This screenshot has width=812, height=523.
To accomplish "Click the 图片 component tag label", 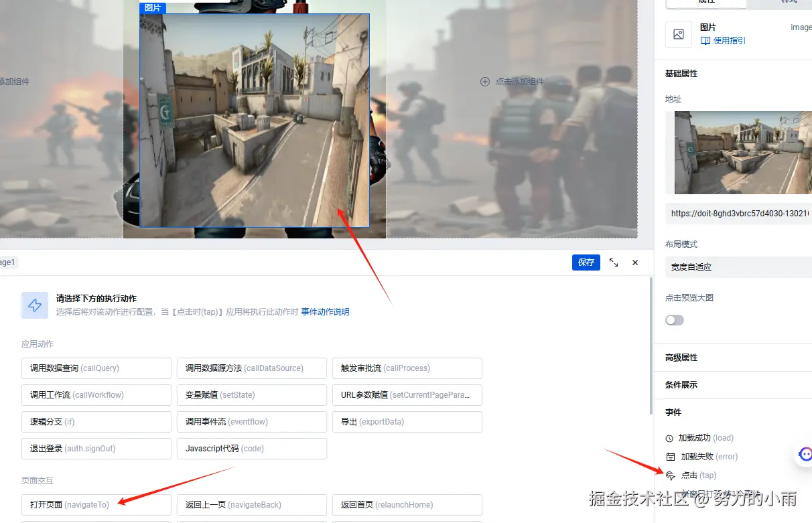I will pyautogui.click(x=152, y=8).
